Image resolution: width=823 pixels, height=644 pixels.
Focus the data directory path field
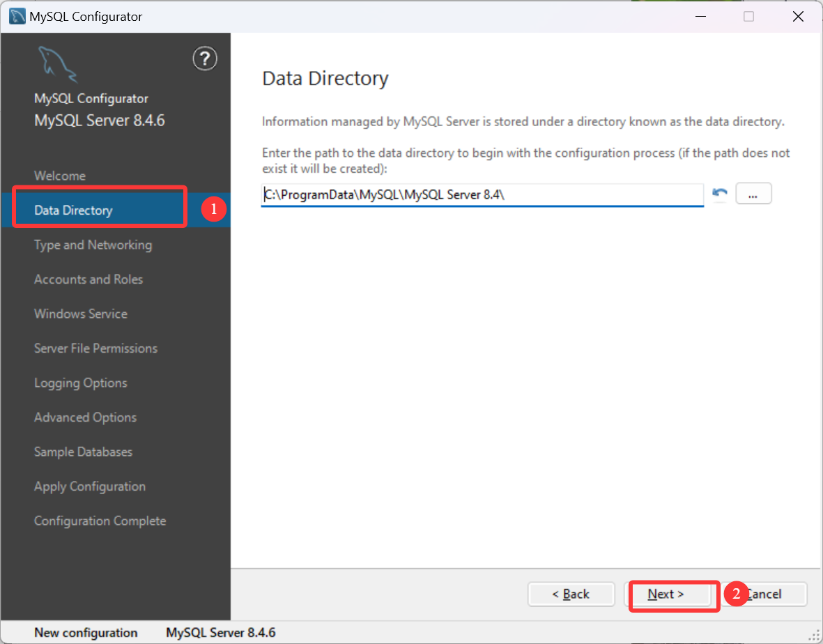[482, 194]
